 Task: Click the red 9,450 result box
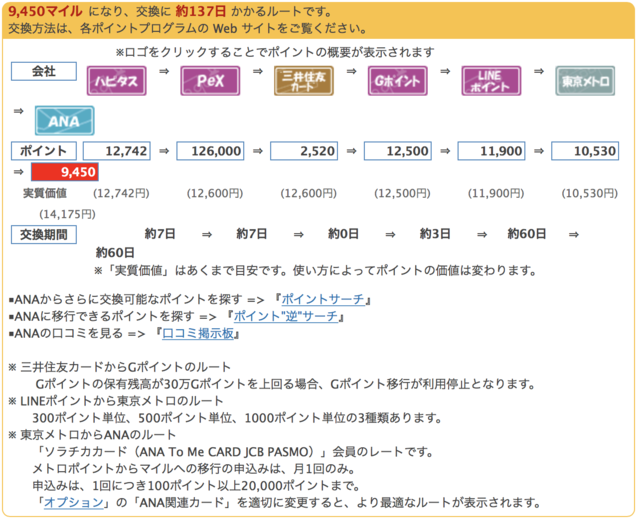click(65, 172)
